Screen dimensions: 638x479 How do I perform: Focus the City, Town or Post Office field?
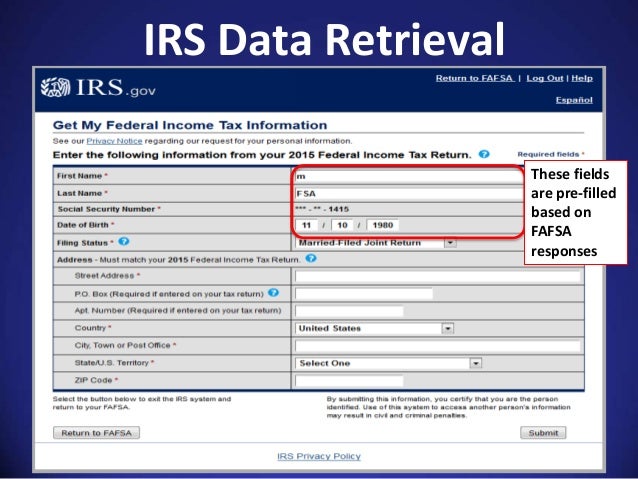pos(438,346)
